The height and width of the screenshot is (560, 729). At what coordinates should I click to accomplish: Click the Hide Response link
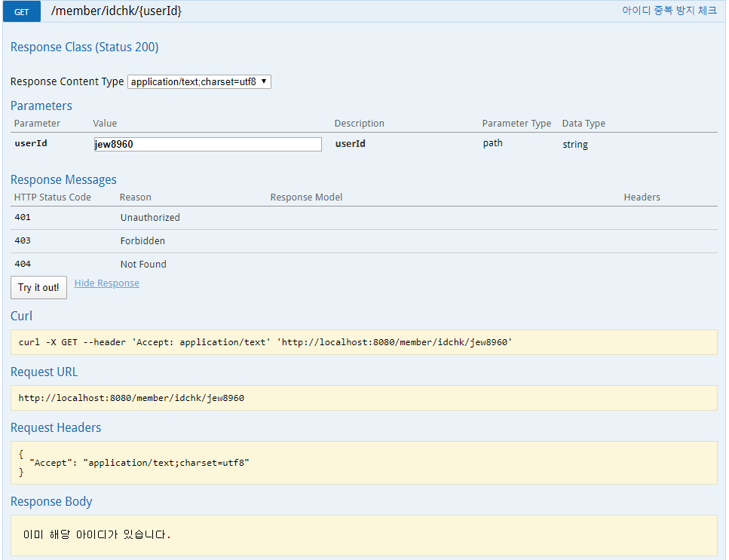pyautogui.click(x=106, y=283)
